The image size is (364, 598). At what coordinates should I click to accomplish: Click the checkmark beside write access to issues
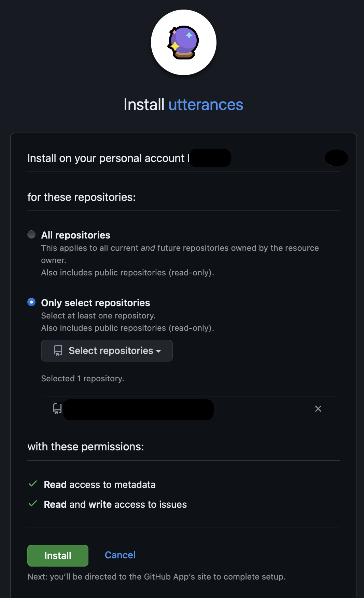(x=33, y=504)
